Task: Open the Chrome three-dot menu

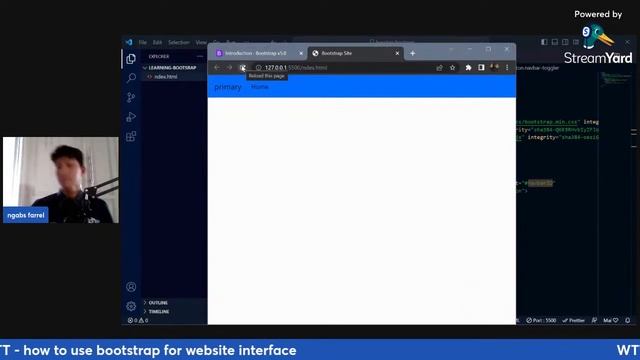Action: 507,67
